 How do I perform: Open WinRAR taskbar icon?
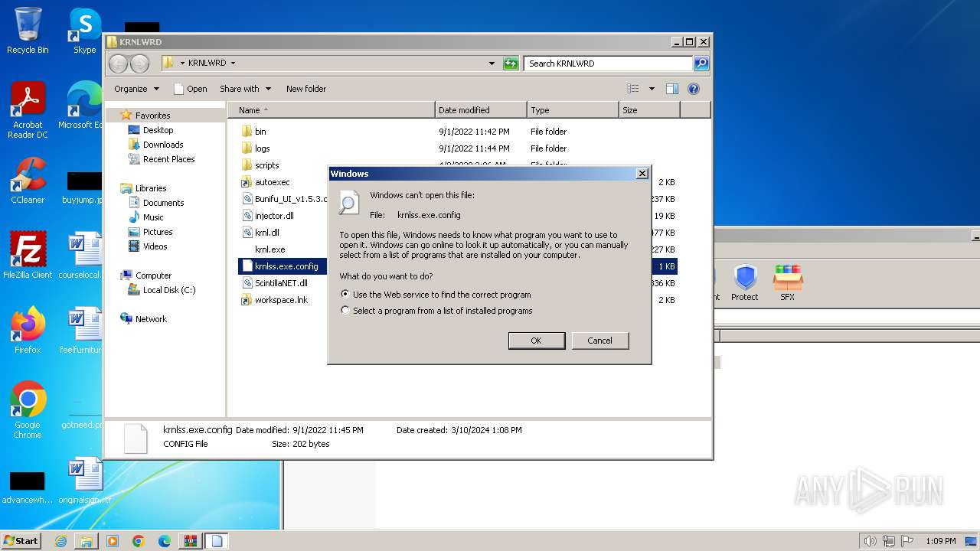[190, 541]
